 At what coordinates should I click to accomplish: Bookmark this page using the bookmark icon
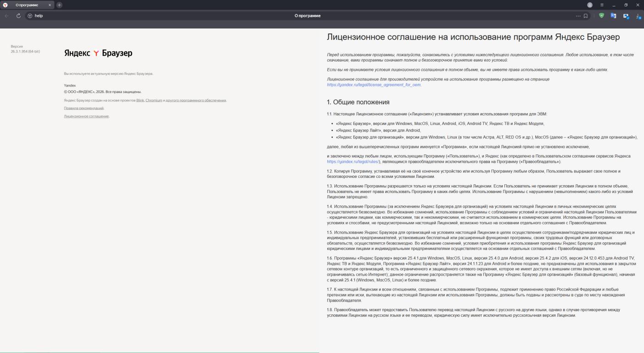(x=586, y=16)
